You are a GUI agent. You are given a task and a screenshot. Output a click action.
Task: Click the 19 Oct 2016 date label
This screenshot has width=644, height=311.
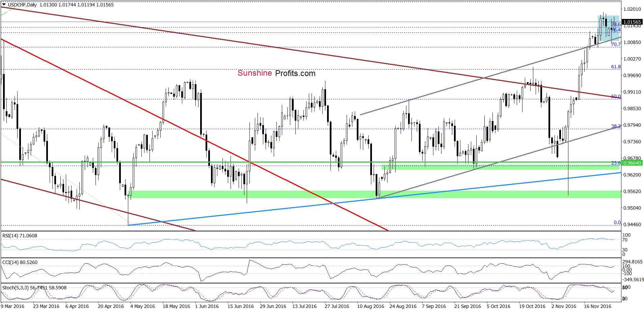pos(532,306)
